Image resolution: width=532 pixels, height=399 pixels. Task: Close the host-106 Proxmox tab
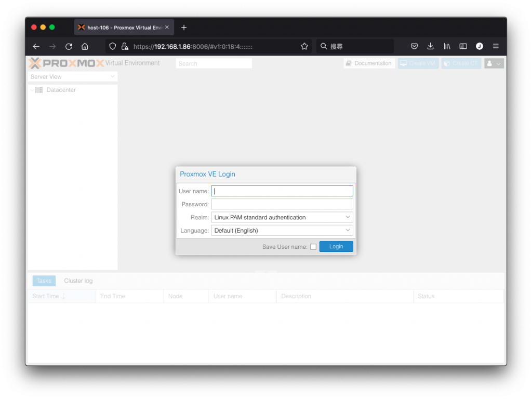167,27
